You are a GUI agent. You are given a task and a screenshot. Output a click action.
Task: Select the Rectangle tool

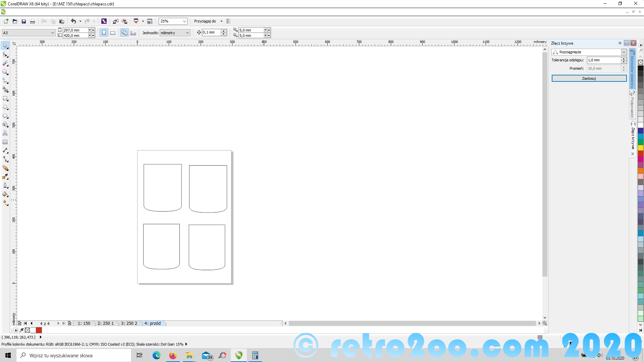[x=5, y=99]
